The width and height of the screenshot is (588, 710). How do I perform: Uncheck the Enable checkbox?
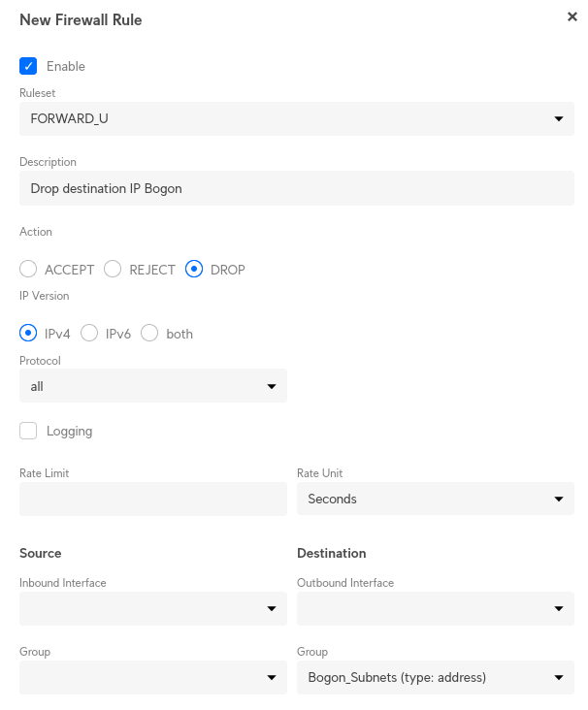(x=29, y=66)
